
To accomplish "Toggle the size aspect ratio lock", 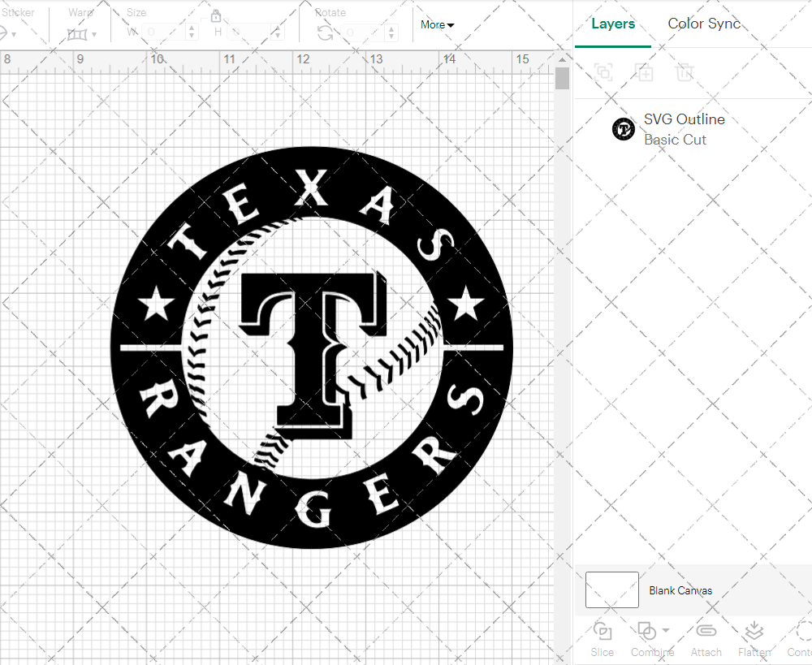I will point(216,16).
